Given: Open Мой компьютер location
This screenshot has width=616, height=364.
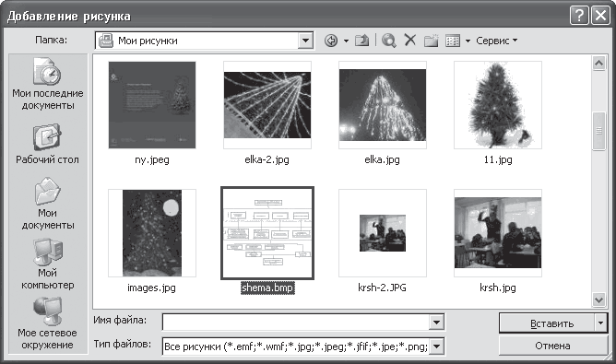Looking at the screenshot, I should pos(48,264).
